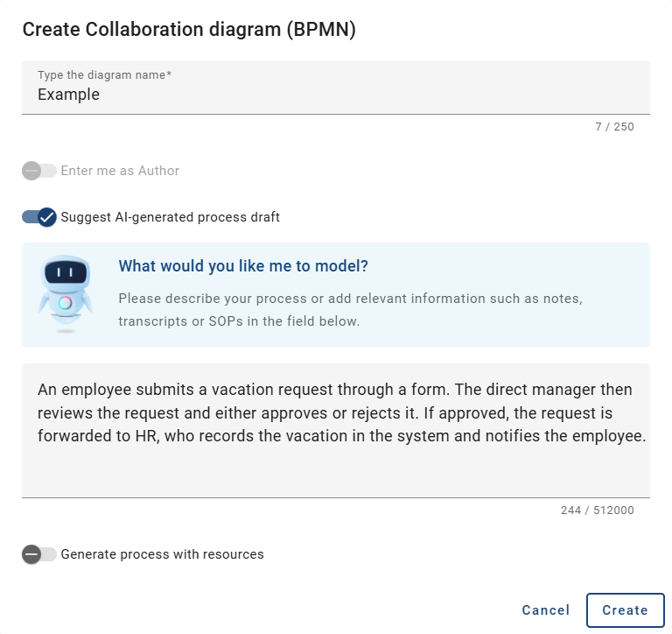Enable Generate process with resources switch
672x634 pixels.
tap(39, 554)
